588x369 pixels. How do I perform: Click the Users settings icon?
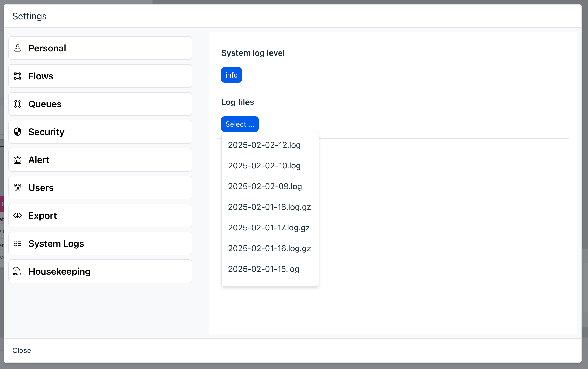point(17,188)
